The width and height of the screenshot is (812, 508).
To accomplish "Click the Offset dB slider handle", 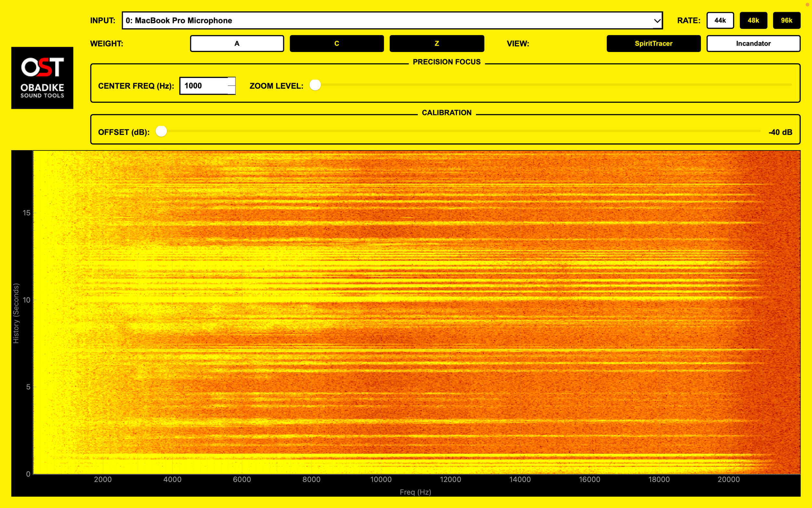I will (x=161, y=131).
